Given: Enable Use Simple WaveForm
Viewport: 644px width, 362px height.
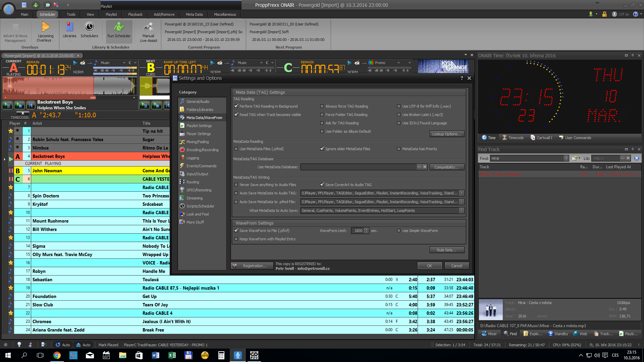Looking at the screenshot, I should pyautogui.click(x=399, y=231).
